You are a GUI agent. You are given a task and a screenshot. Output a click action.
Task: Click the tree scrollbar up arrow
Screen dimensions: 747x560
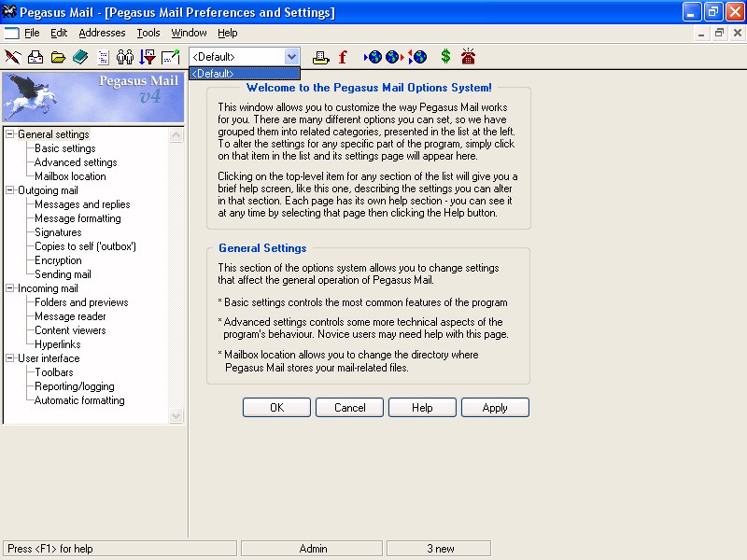click(176, 135)
